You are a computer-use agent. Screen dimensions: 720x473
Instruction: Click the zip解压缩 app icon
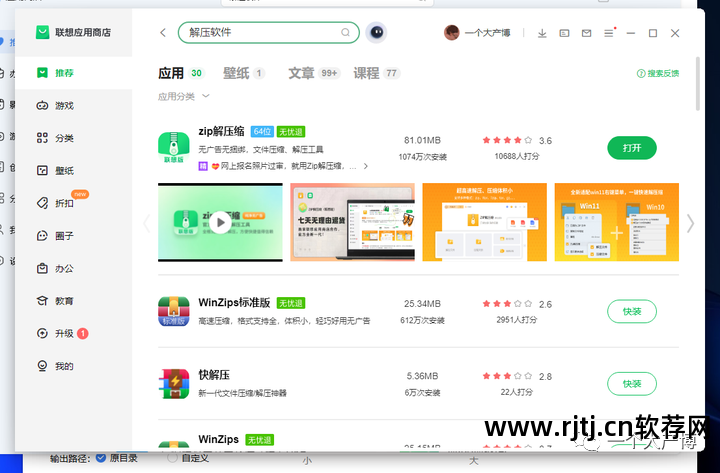(174, 147)
